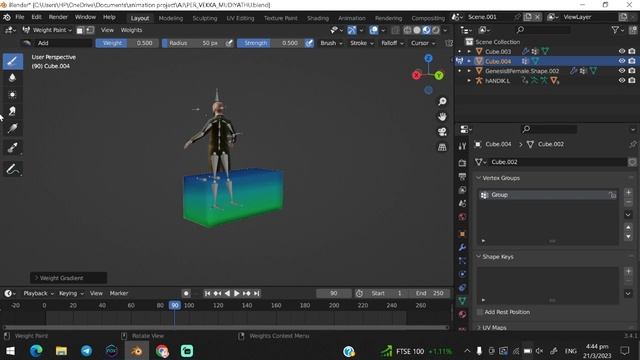Open the Playback dropdown in timeline
Image resolution: width=640 pixels, height=360 pixels.
pyautogui.click(x=38, y=293)
